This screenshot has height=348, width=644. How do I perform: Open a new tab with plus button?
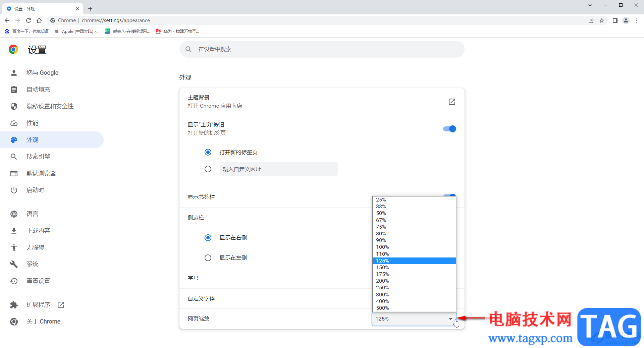(90, 9)
